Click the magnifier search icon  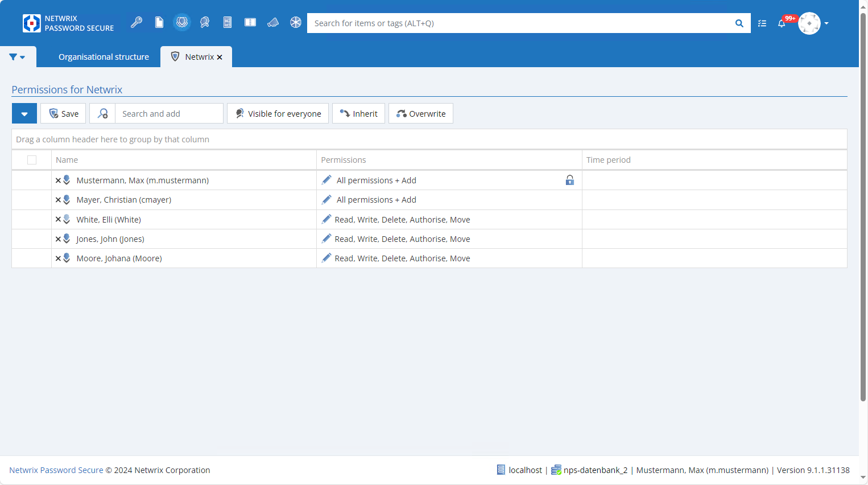(739, 23)
